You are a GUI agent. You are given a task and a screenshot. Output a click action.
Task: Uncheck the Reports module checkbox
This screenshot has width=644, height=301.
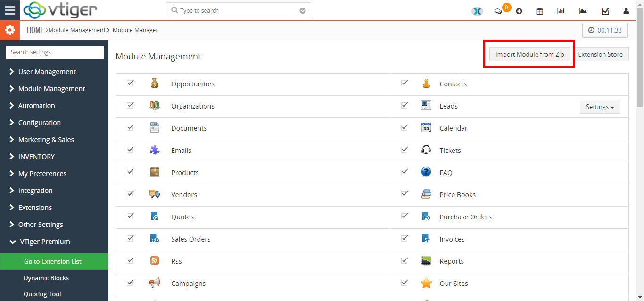pyautogui.click(x=405, y=260)
